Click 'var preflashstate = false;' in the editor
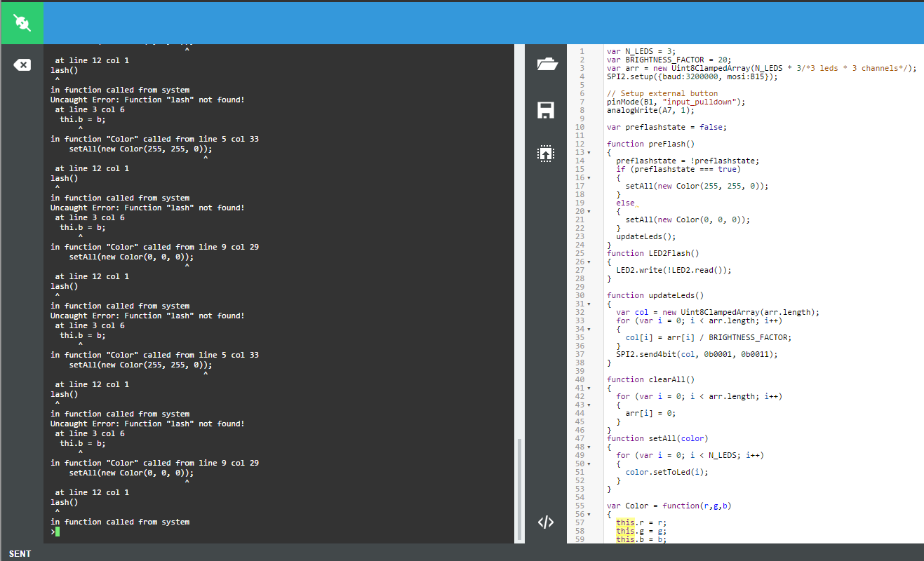 click(x=667, y=127)
